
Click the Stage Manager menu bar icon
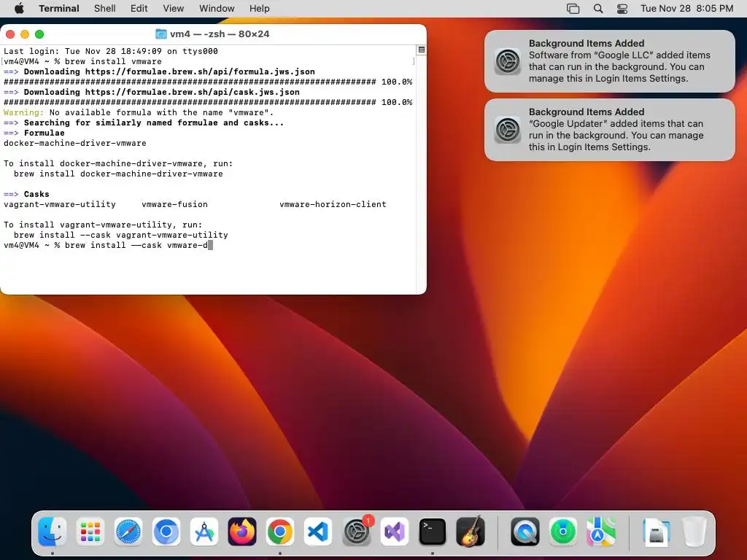click(573, 9)
